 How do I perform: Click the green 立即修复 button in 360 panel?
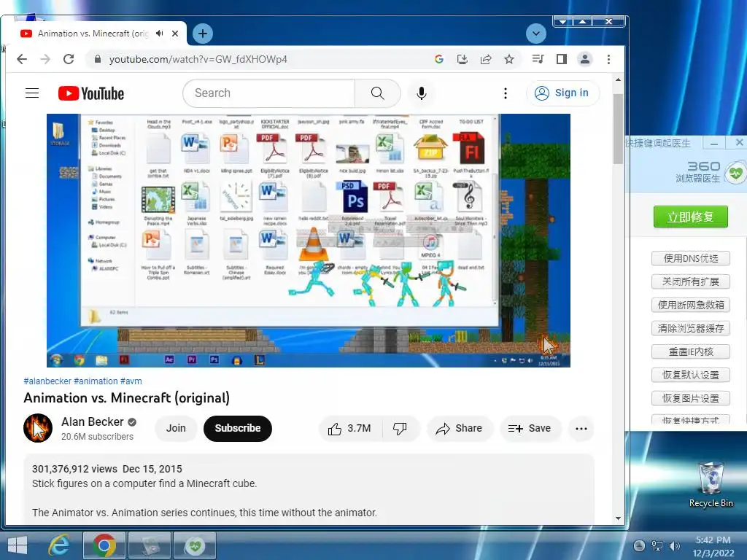pyautogui.click(x=690, y=217)
